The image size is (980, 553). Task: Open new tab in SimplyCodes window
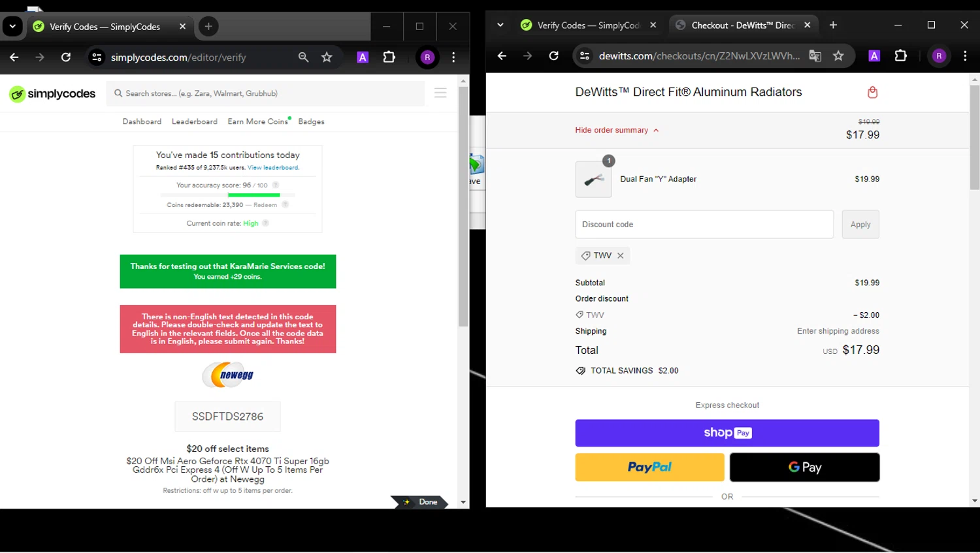208,27
